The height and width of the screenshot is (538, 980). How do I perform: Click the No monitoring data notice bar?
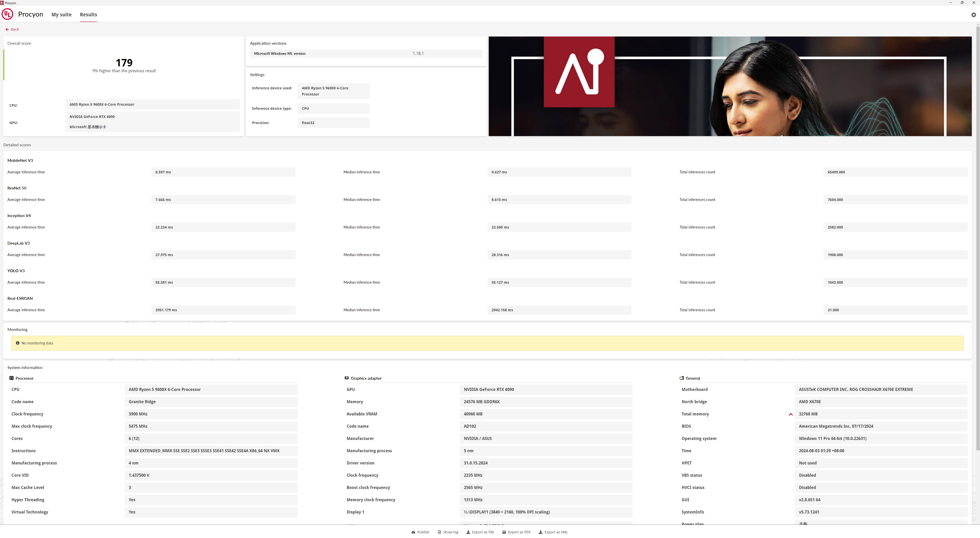click(x=487, y=343)
